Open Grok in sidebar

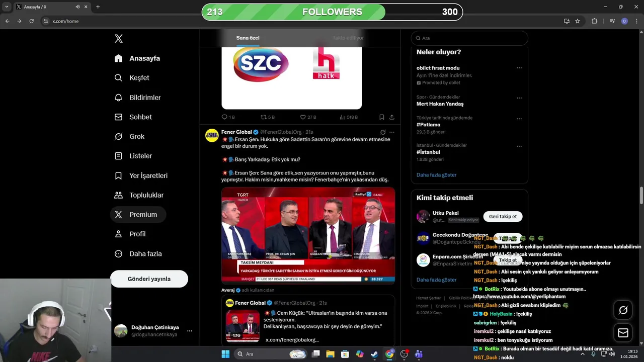pyautogui.click(x=129, y=136)
